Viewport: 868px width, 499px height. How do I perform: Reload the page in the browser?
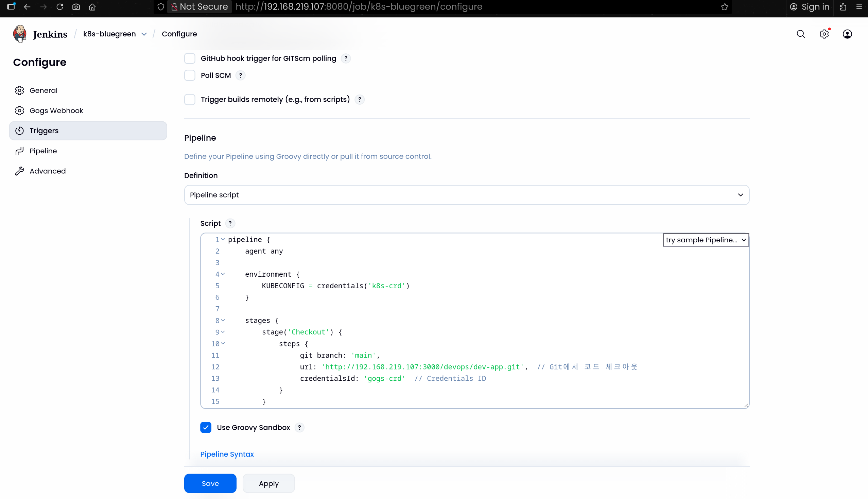click(x=59, y=7)
